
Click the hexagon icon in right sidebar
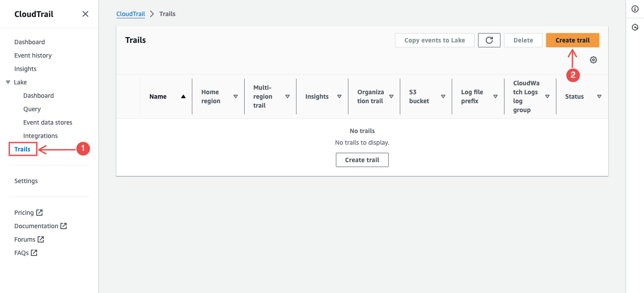click(x=635, y=27)
